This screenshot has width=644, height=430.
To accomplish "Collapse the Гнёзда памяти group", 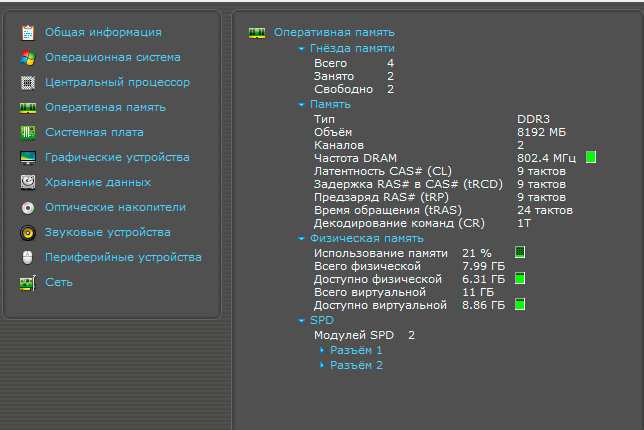I will (301, 49).
